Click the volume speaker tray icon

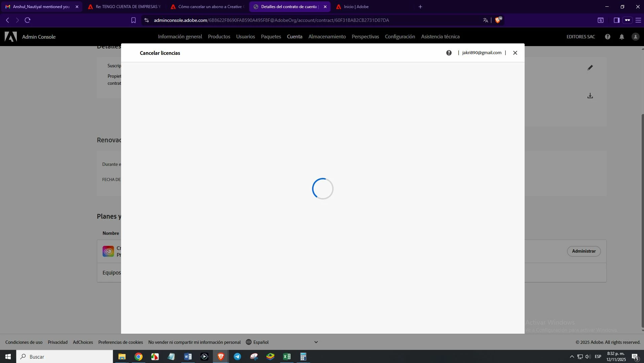tap(588, 357)
